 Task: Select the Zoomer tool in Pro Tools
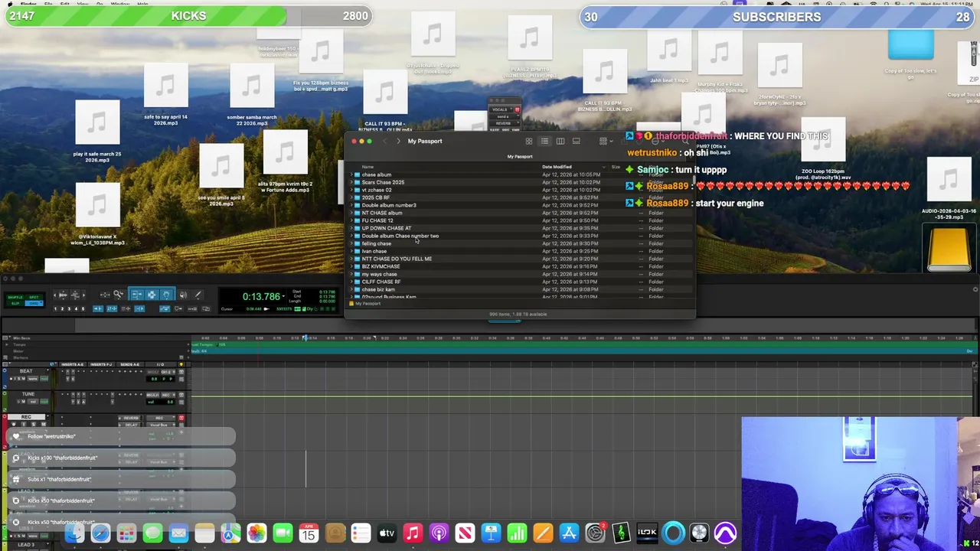click(118, 295)
